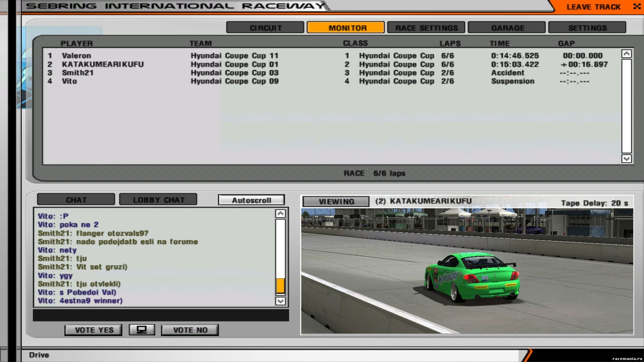Screen dimensions: 644x362
Task: Click the CLASS column header
Action: tap(355, 43)
